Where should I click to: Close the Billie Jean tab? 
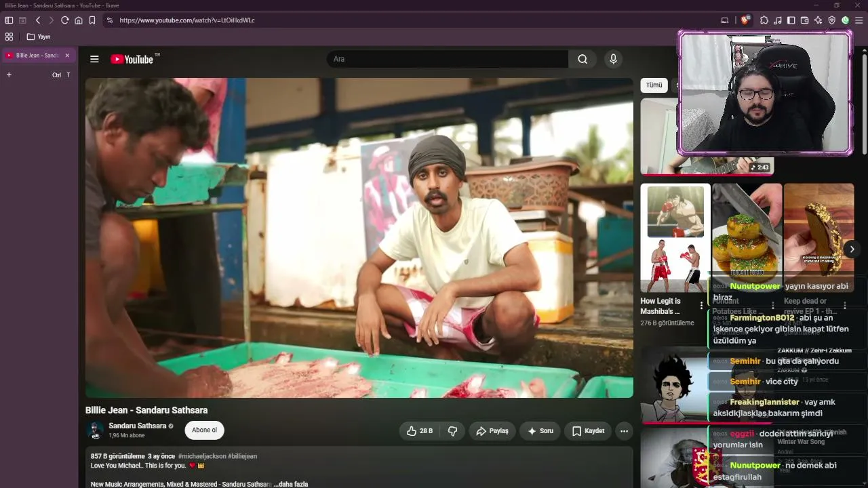coord(67,56)
